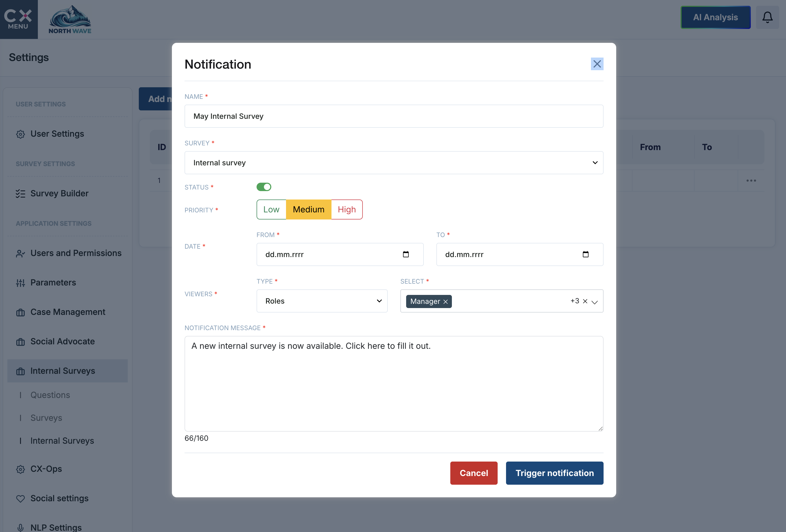Viewport: 786px width, 532px height.
Task: Open the Surveys sub-item
Action: coord(46,418)
